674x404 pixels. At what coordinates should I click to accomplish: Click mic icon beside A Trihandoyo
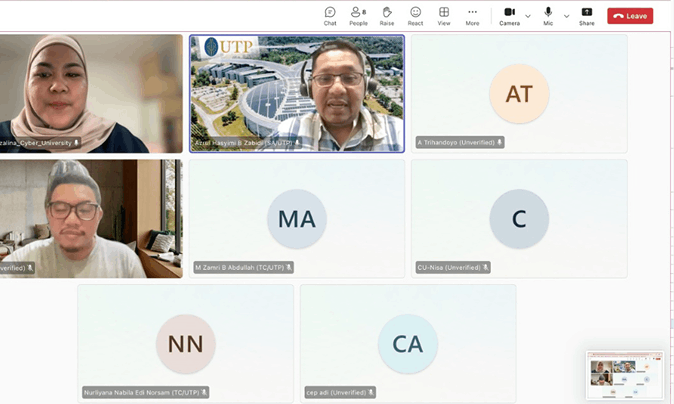(x=499, y=142)
